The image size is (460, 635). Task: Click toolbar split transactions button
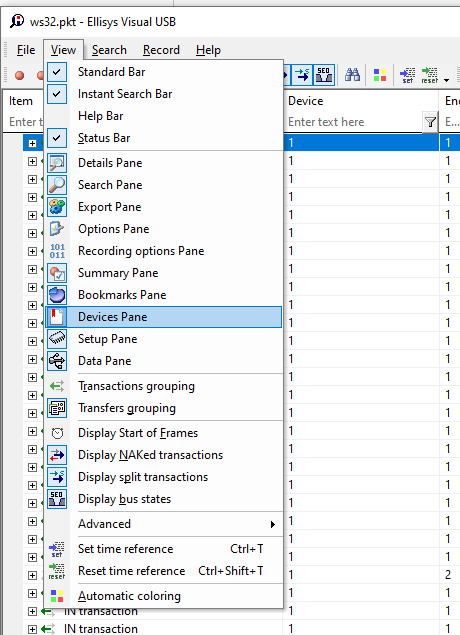tap(302, 75)
